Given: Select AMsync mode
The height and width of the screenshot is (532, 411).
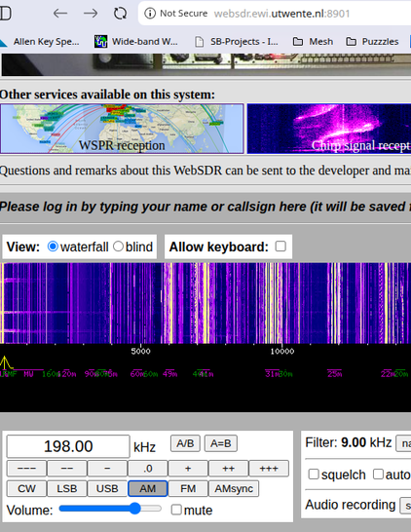Looking at the screenshot, I should (234, 488).
